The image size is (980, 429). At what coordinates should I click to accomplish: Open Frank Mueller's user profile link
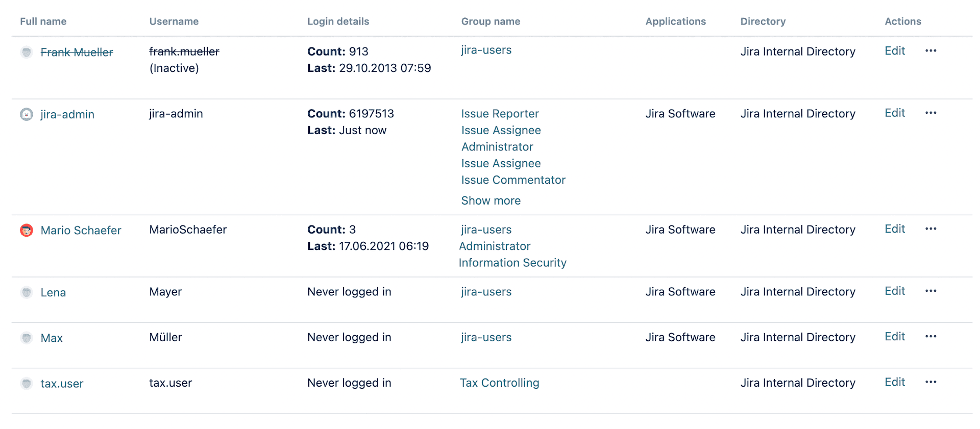77,52
